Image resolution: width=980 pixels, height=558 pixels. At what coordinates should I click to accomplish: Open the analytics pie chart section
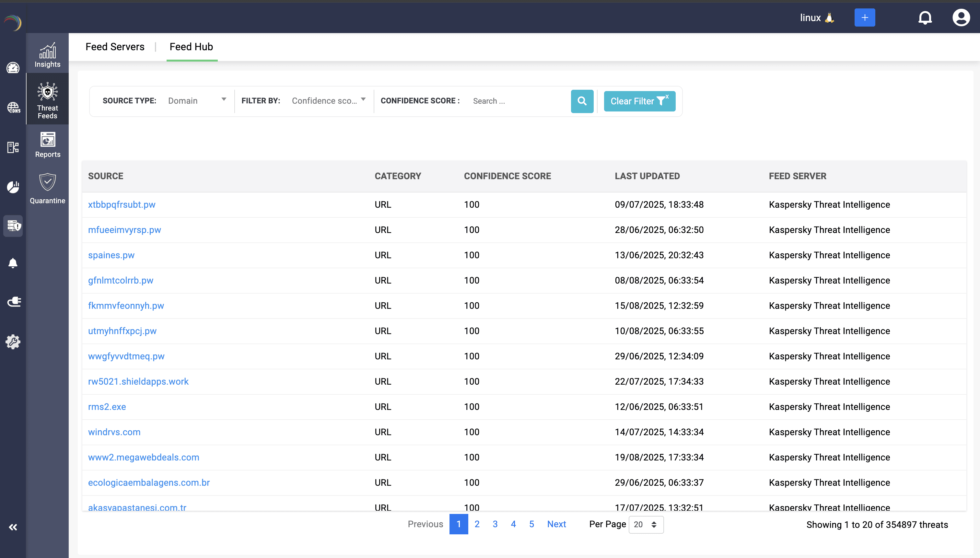(x=13, y=187)
